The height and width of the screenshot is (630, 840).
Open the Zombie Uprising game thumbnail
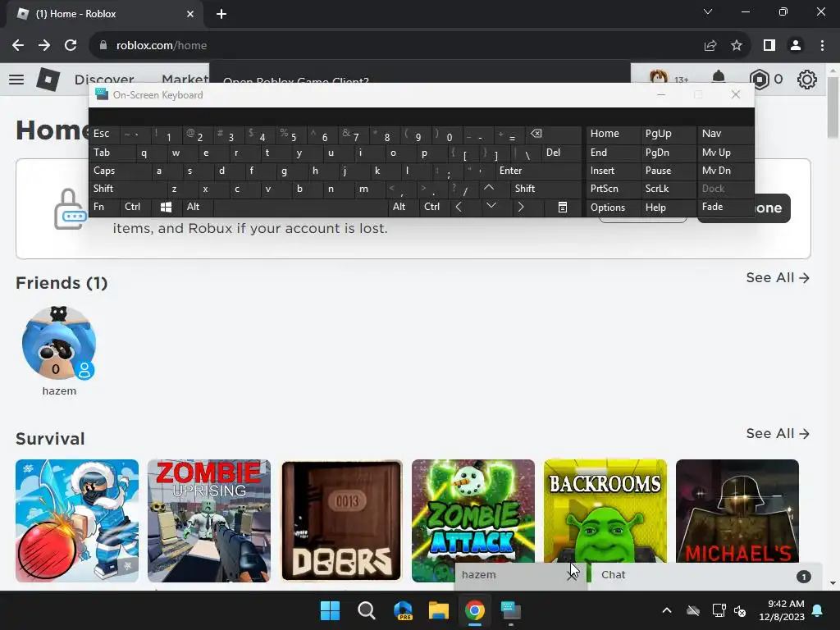[x=209, y=521]
